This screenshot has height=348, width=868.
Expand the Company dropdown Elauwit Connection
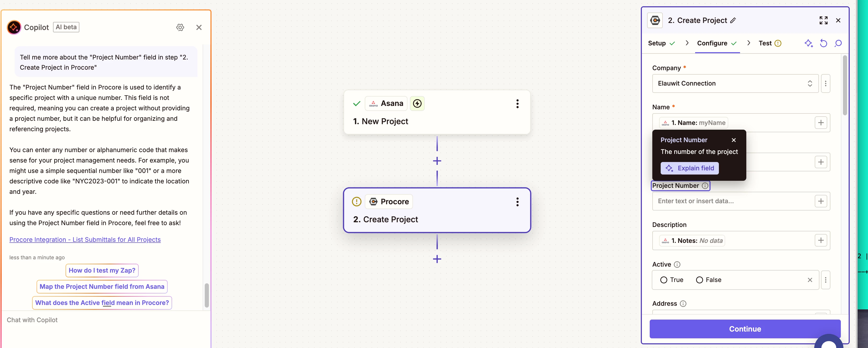click(x=735, y=83)
